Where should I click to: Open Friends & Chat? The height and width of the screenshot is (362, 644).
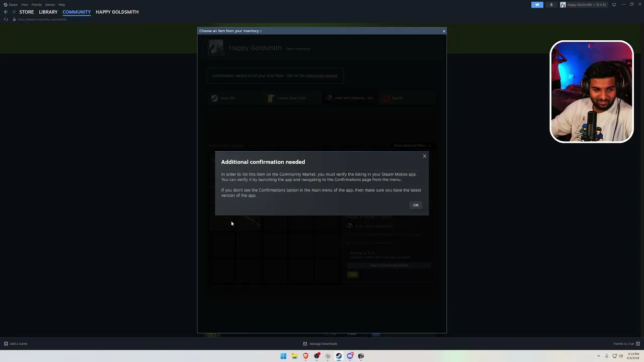click(x=625, y=344)
